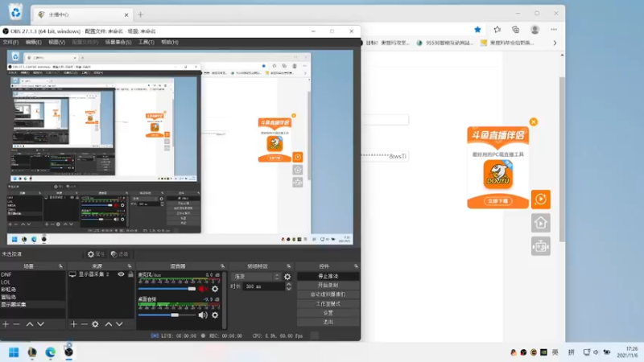Hide the 显示器采集 2 source with the eye icon
Viewport: 644px width, 362px height.
pyautogui.click(x=121, y=274)
